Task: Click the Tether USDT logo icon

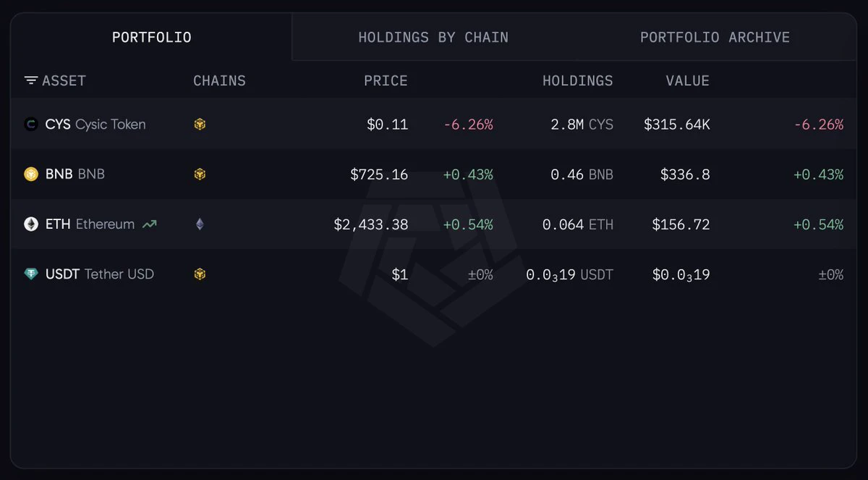Action: pos(30,274)
